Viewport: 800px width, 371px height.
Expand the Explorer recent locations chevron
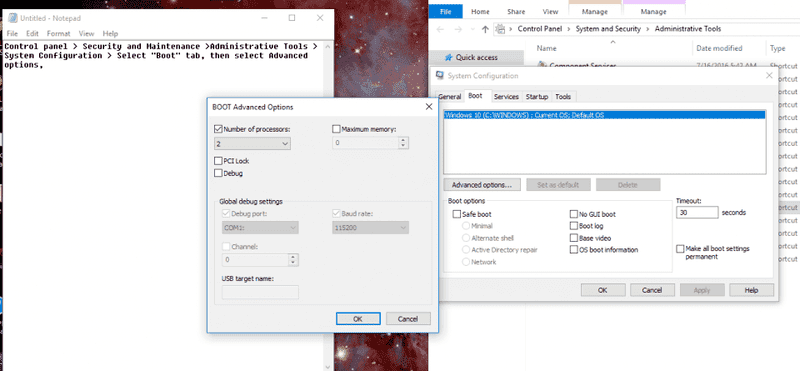point(472,30)
